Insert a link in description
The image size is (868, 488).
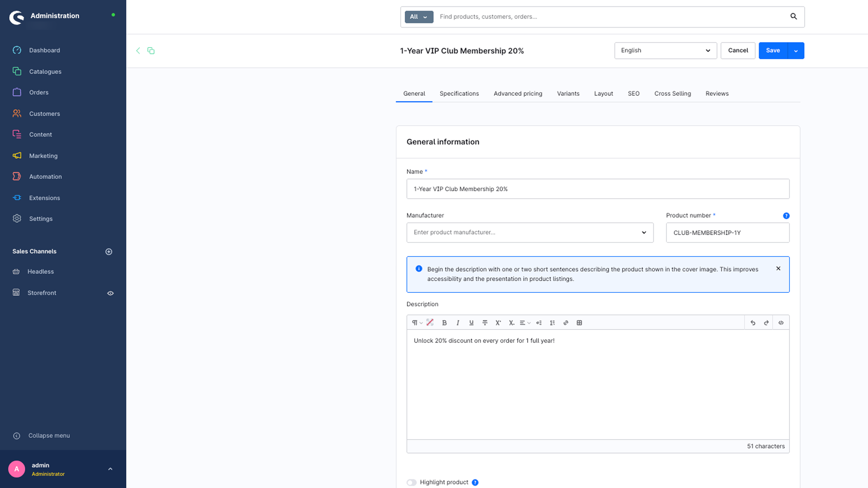tap(566, 323)
